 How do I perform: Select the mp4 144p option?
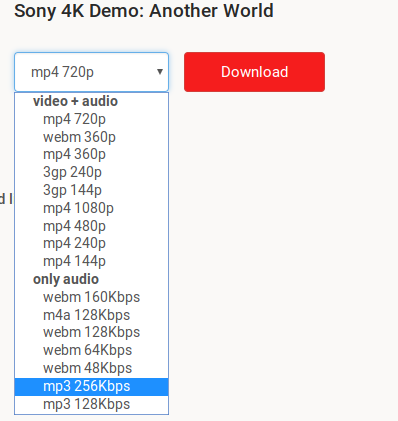point(91,261)
